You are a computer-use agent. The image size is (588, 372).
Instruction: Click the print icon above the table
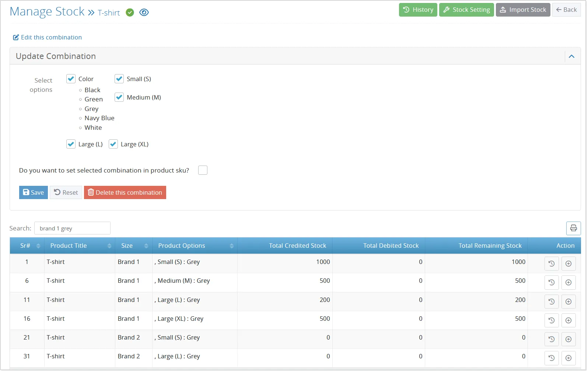point(573,228)
